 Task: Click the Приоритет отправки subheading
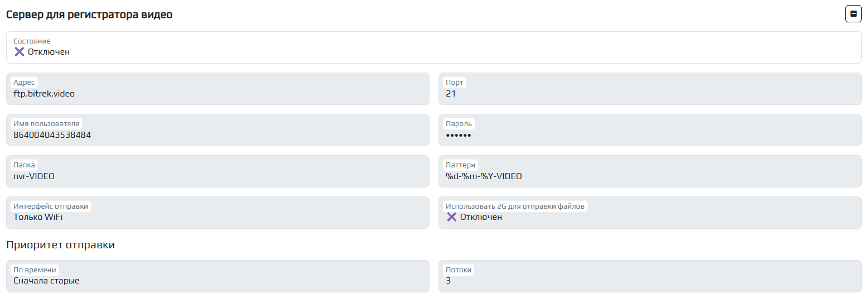tap(60, 245)
